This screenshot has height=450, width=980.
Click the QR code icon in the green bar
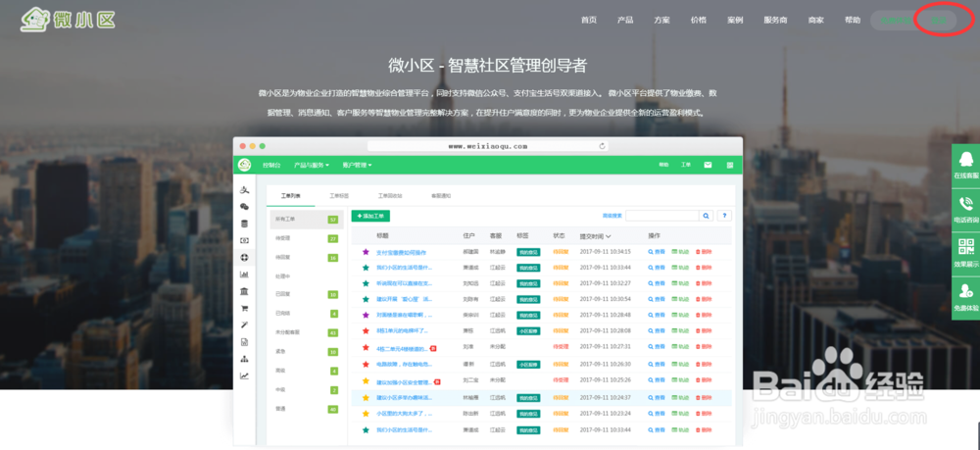pyautogui.click(x=729, y=165)
